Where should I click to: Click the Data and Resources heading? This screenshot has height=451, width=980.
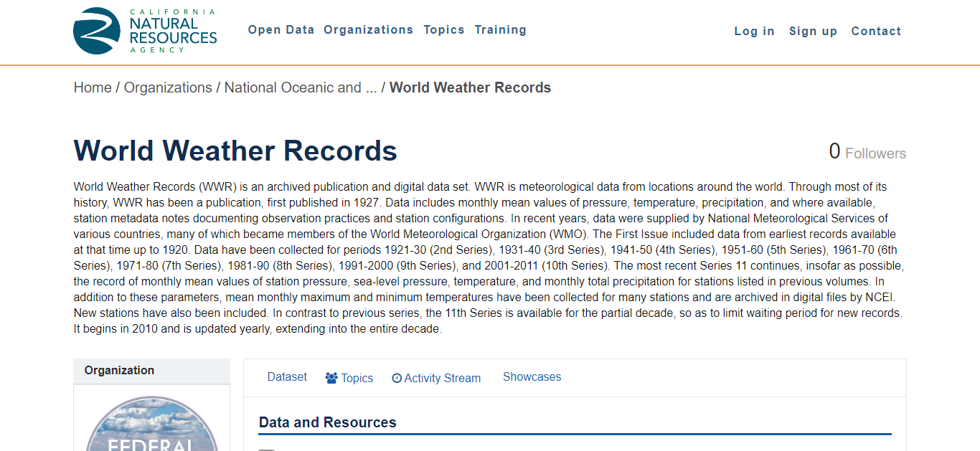pos(327,422)
